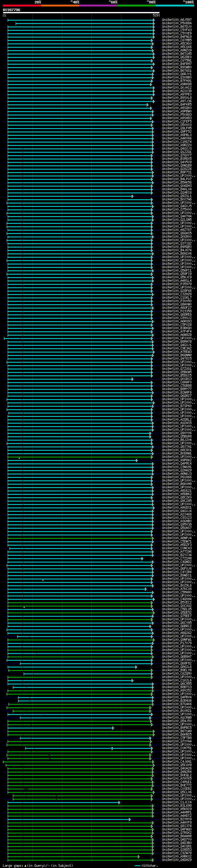This screenshot has width=197, height=868.
Task: Open hit UniRef100_P35979
Action: [x=177, y=284]
